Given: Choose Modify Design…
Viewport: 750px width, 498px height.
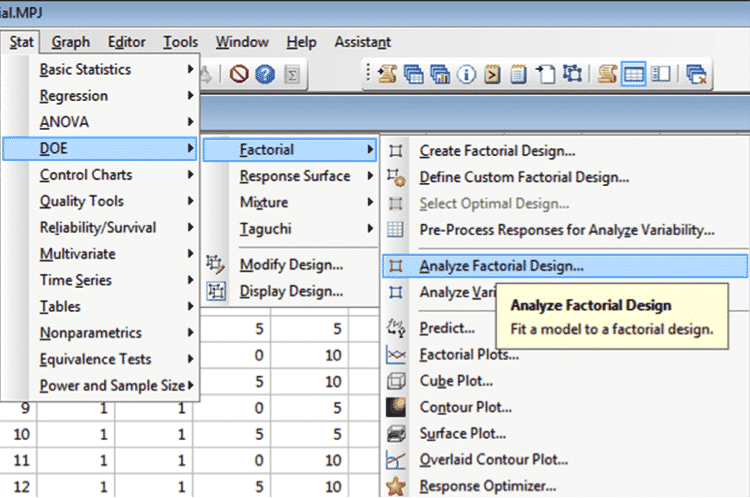Looking at the screenshot, I should tap(291, 265).
